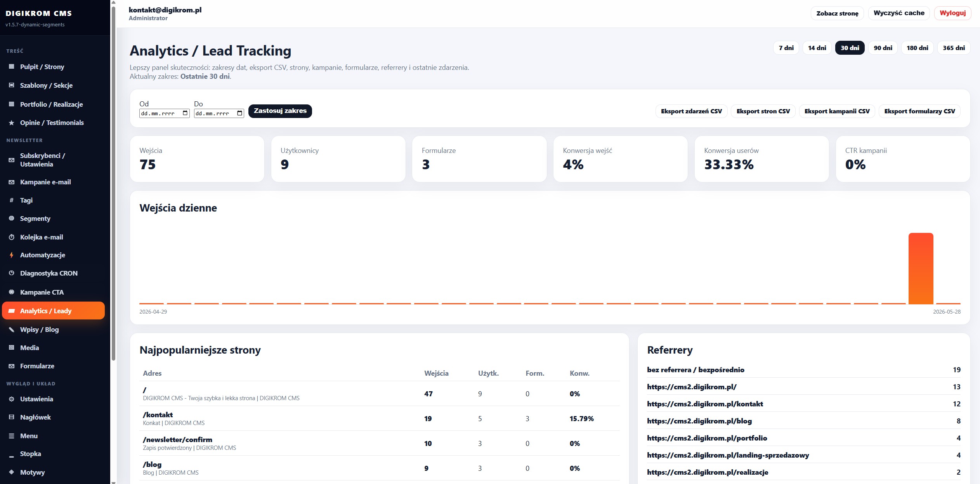980x484 pixels.
Task: Open the calendar picker in Od field
Action: pyautogui.click(x=185, y=113)
